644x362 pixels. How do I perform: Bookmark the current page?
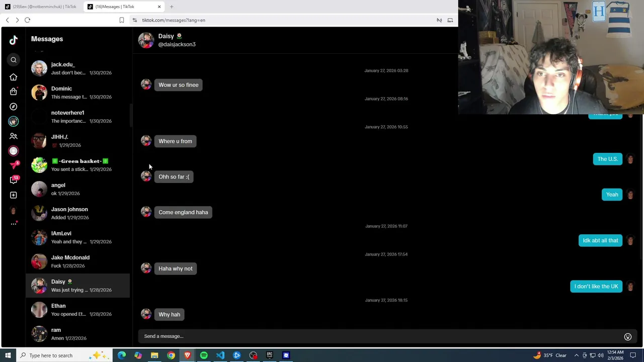pos(121,20)
